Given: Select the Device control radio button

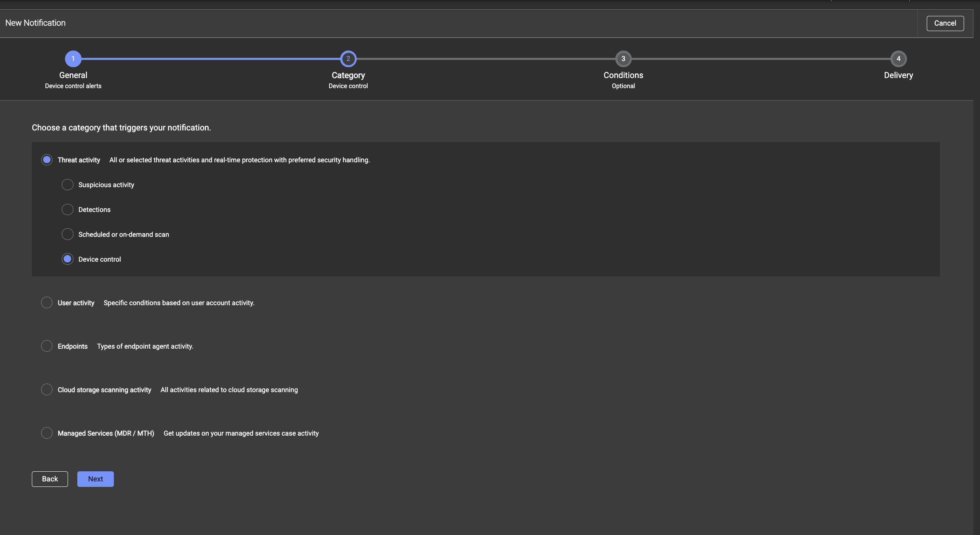Looking at the screenshot, I should tap(68, 259).
